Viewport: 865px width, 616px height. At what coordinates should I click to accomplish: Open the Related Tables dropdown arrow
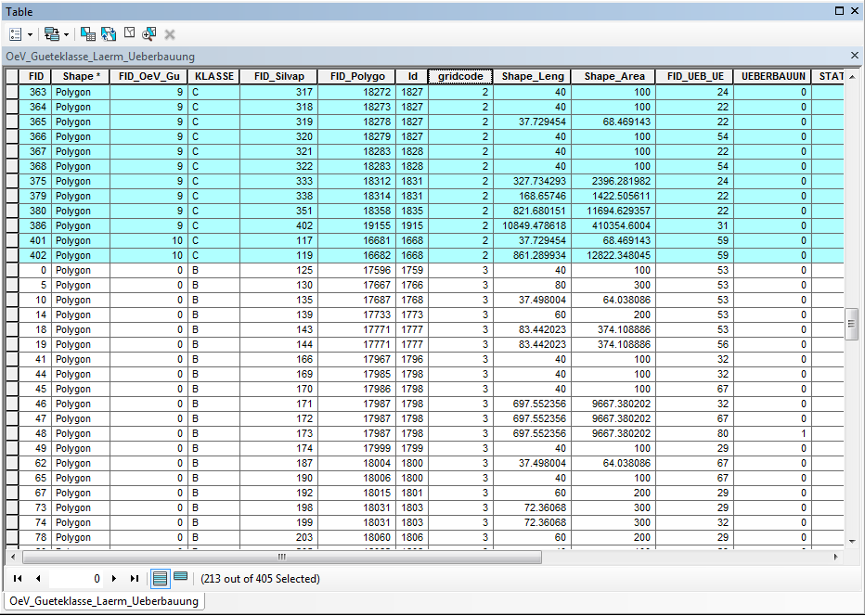pyautogui.click(x=65, y=33)
